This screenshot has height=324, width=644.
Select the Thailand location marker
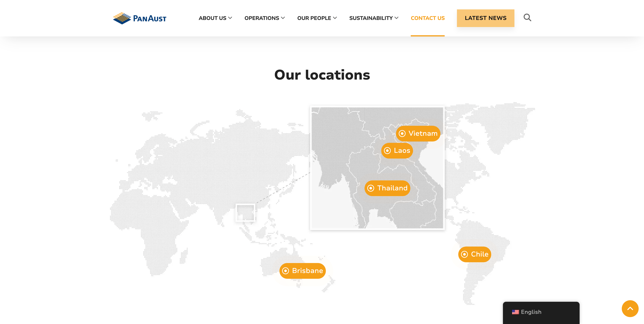click(387, 188)
